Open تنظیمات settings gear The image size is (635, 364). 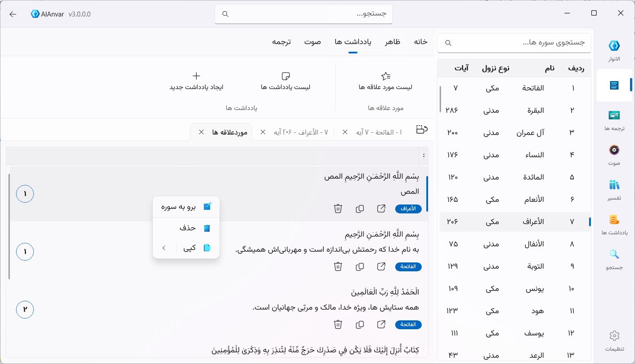click(614, 340)
